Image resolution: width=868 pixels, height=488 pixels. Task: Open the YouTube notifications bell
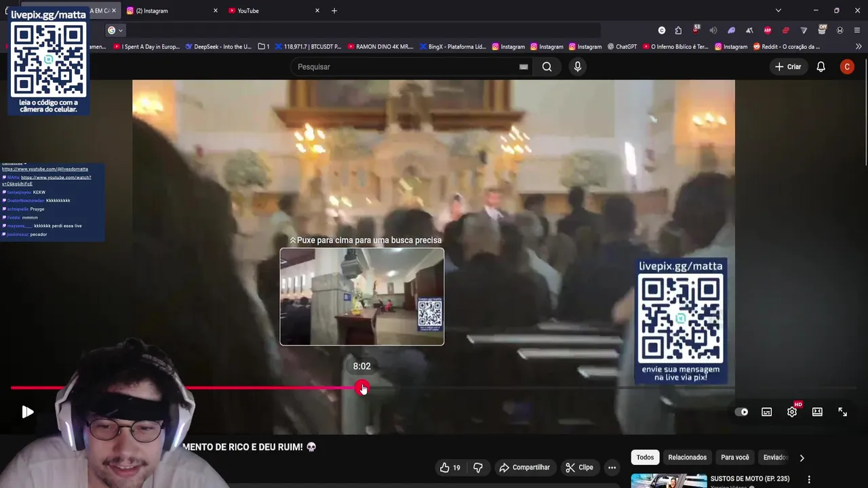tap(821, 66)
